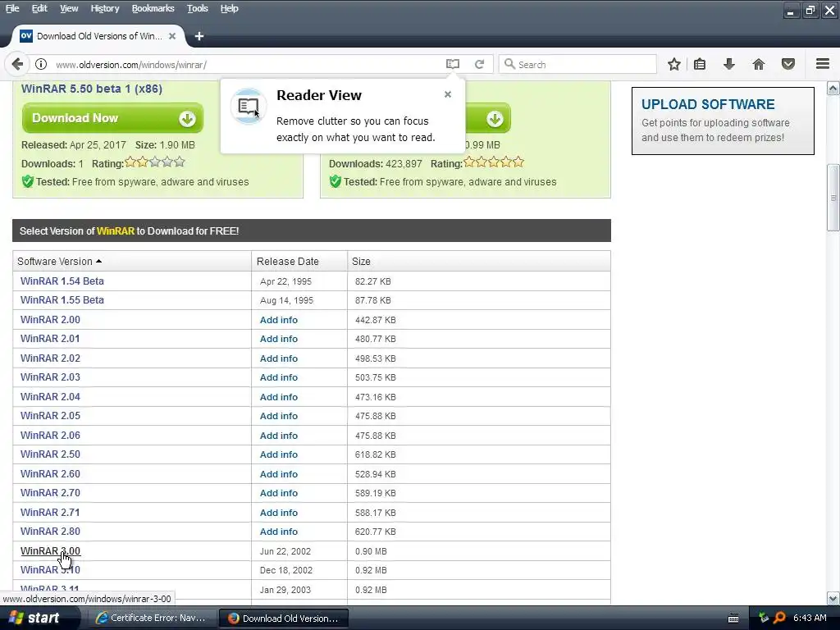
Task: Open the on-screen keyboard tray icon
Action: point(733,619)
